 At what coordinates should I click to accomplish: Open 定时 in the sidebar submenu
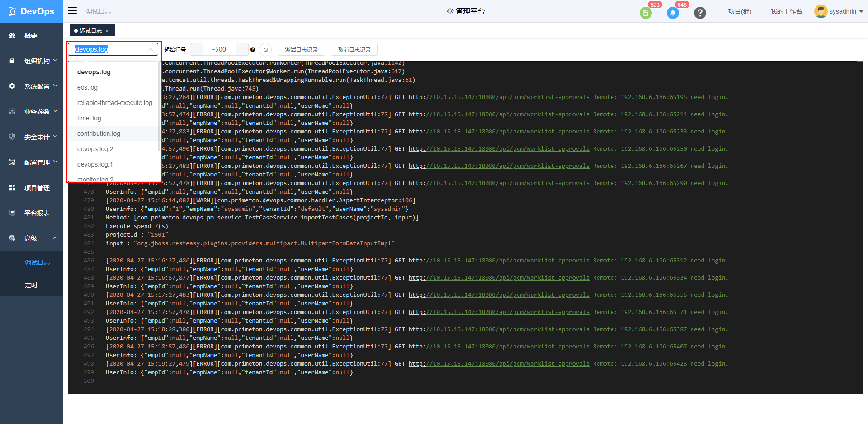tap(31, 285)
